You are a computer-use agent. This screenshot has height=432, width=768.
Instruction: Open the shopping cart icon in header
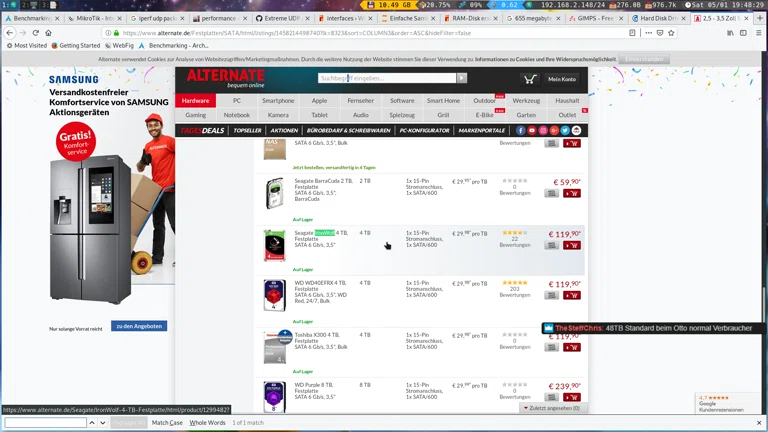[x=530, y=79]
